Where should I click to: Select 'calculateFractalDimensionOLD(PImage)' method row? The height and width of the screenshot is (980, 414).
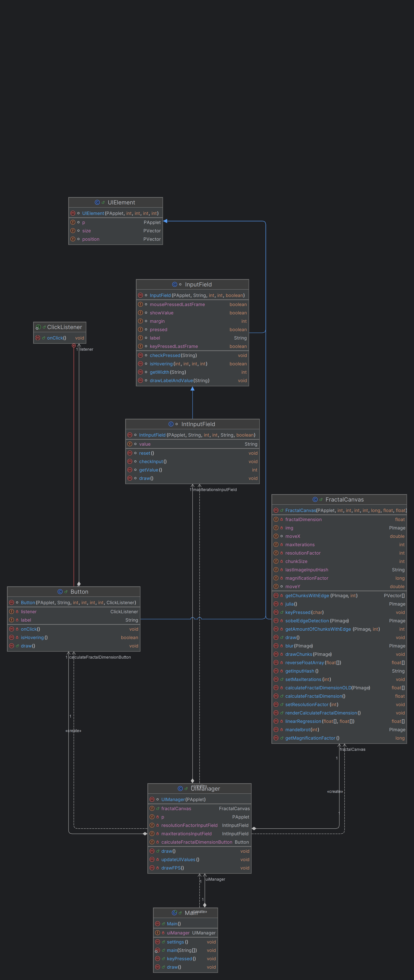(x=339, y=687)
